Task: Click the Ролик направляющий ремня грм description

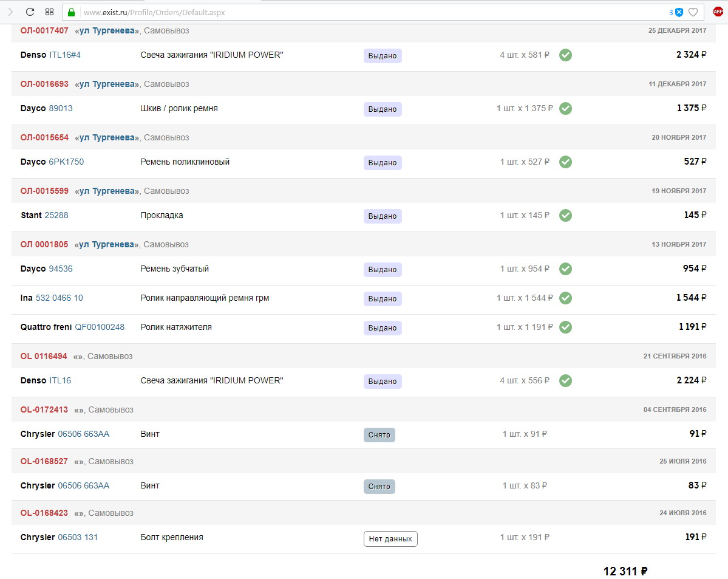Action: [x=205, y=298]
